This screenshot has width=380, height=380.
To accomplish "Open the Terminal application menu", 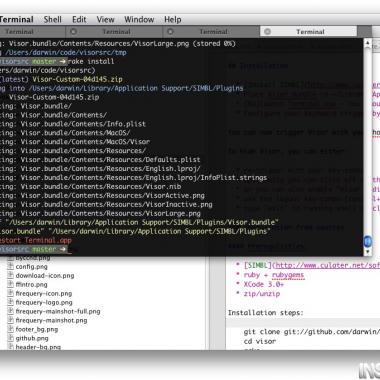I will [17, 20].
